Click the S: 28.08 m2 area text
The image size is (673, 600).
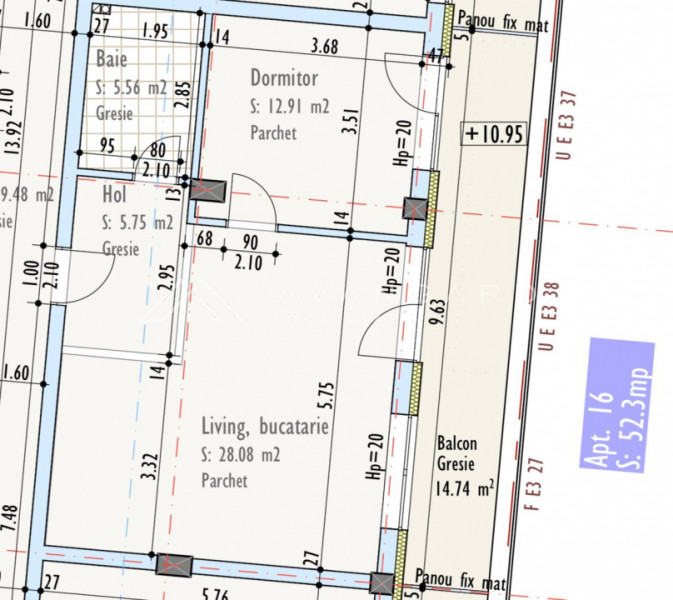click(x=241, y=455)
